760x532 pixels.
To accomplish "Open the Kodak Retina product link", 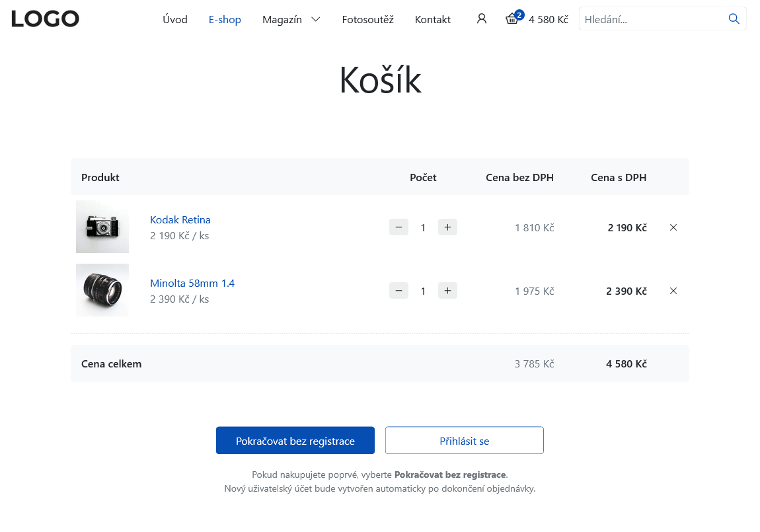I will click(180, 220).
